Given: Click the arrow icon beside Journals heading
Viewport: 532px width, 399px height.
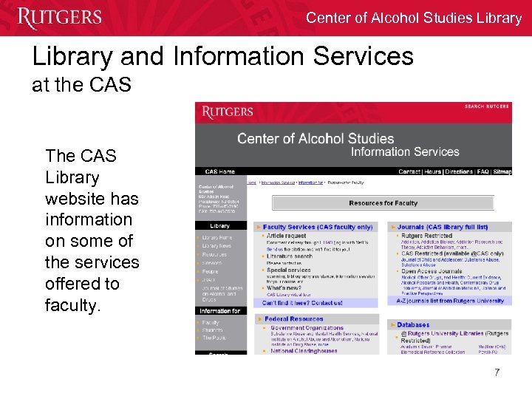Looking at the screenshot, I should [393, 227].
